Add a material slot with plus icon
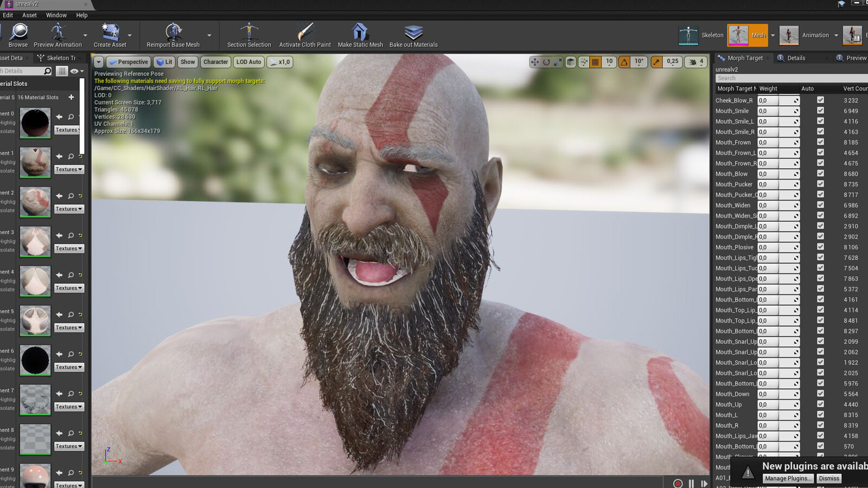 [71, 97]
